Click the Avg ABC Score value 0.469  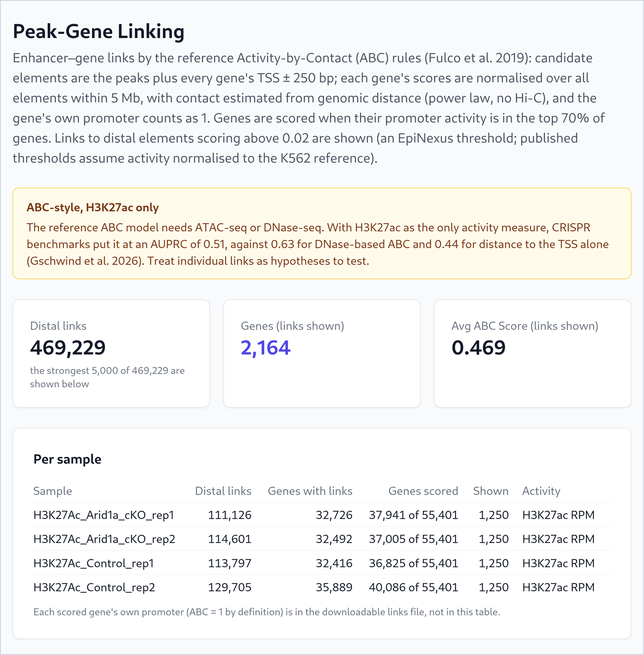pos(478,347)
